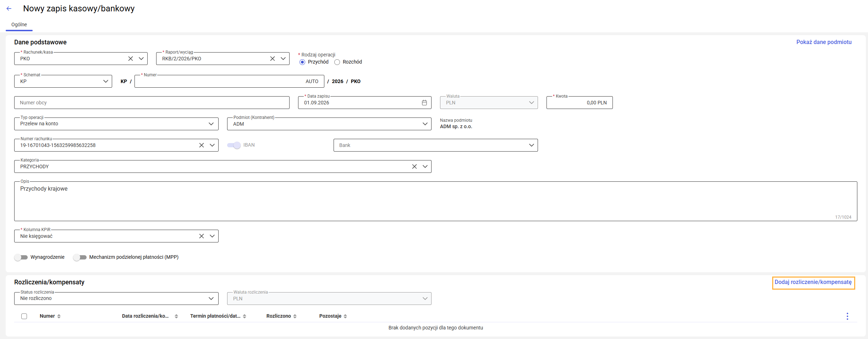
Task: Clear the Kolumna KPiR value
Action: [x=202, y=236]
